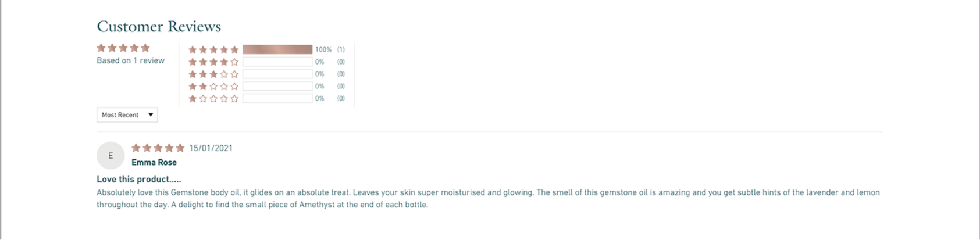980x240 pixels.
Task: Click the "Love this product....." review title
Action: click(138, 180)
